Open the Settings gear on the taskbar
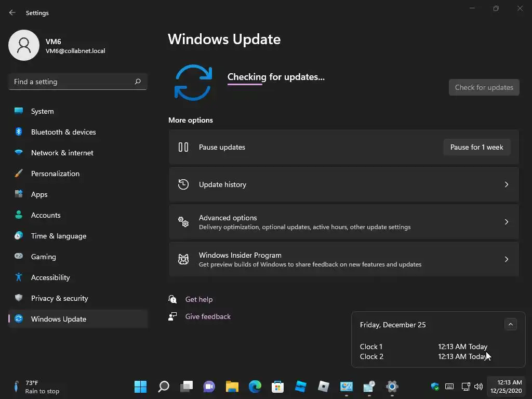The height and width of the screenshot is (399, 532). (x=392, y=387)
